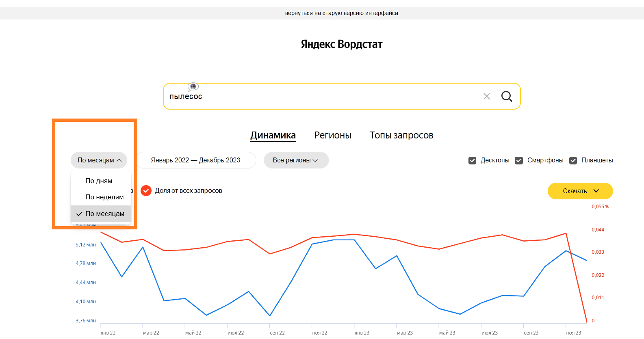Click the 'июл 22' x-axis label
The image size is (644, 339).
(x=236, y=333)
